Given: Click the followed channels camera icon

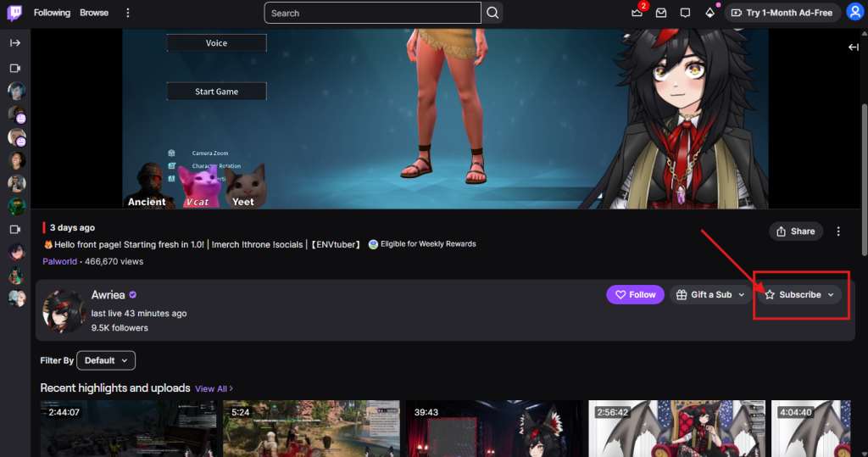Looking at the screenshot, I should pyautogui.click(x=15, y=68).
